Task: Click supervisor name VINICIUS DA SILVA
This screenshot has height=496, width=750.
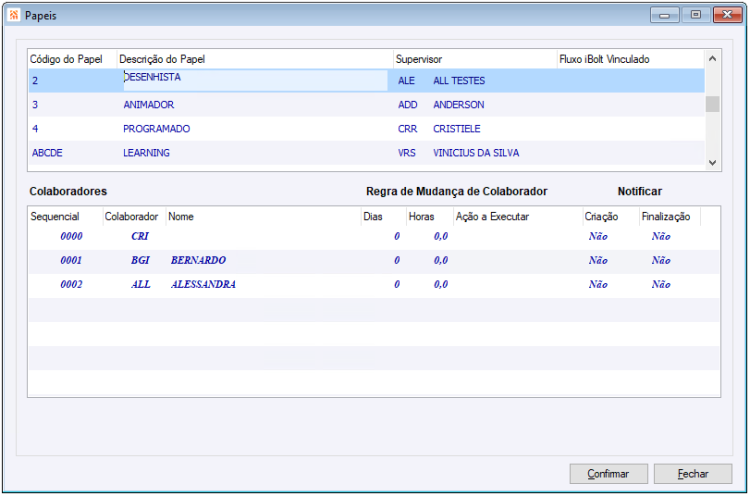Action: 476,153
